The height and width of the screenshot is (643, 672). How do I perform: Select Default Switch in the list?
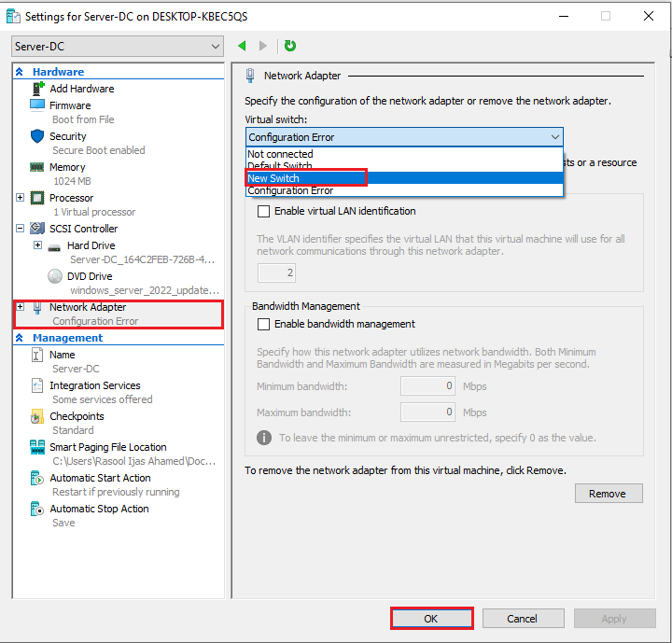(404, 166)
